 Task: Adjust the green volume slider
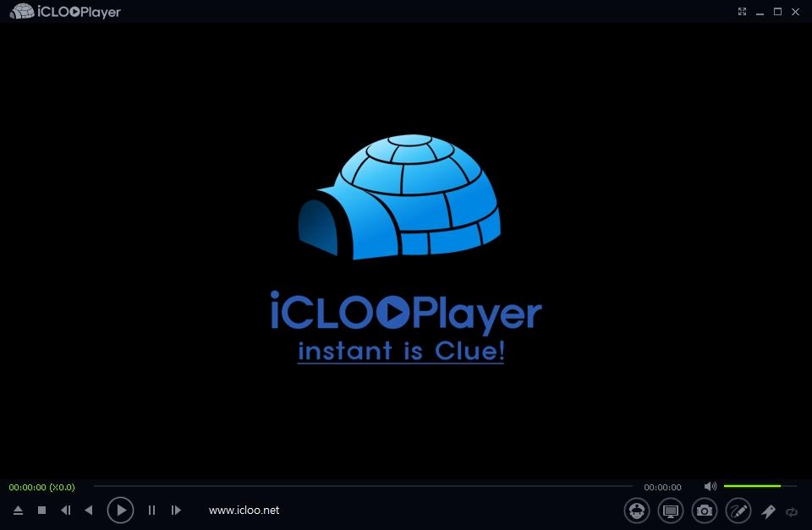pyautogui.click(x=760, y=486)
